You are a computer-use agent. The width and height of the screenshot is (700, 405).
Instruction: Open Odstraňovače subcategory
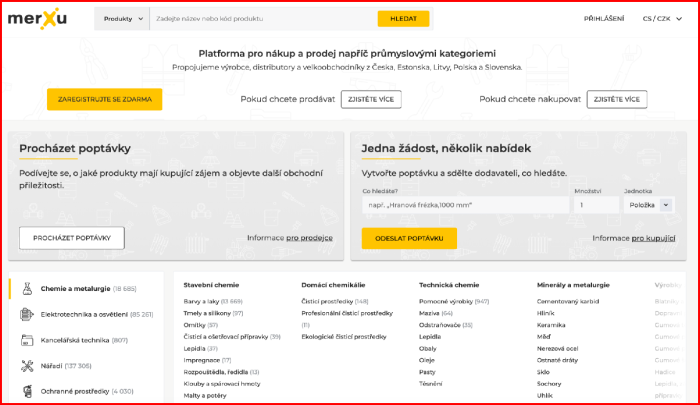click(446, 325)
